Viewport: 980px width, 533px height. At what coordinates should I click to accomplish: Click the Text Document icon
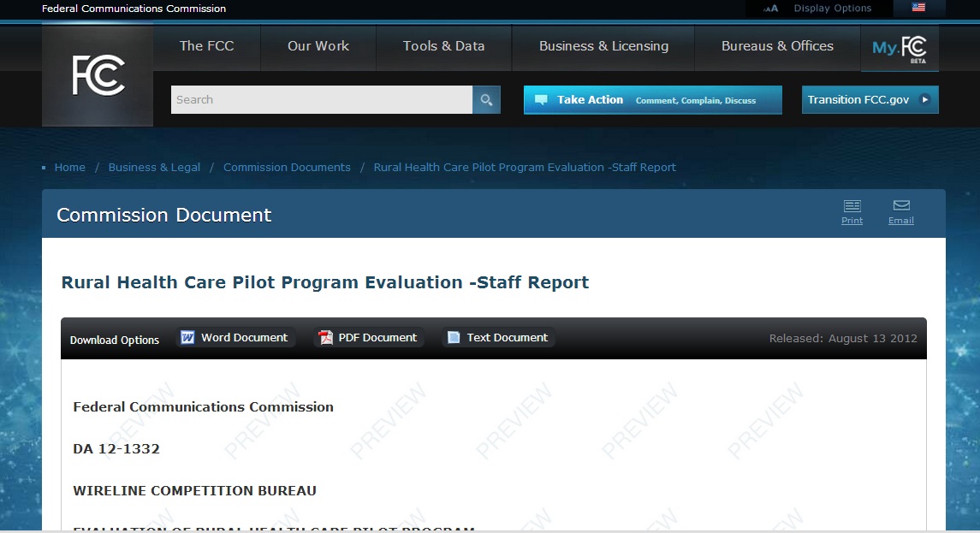[454, 337]
